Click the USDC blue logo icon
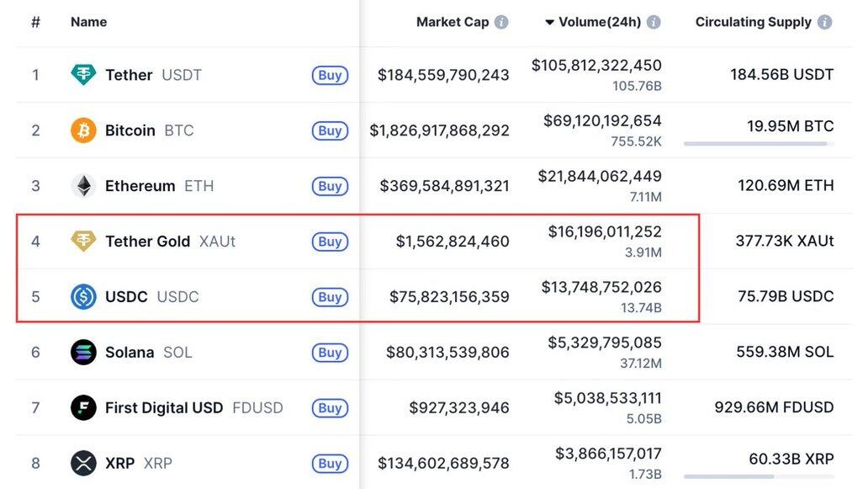The image size is (868, 489). tap(83, 296)
